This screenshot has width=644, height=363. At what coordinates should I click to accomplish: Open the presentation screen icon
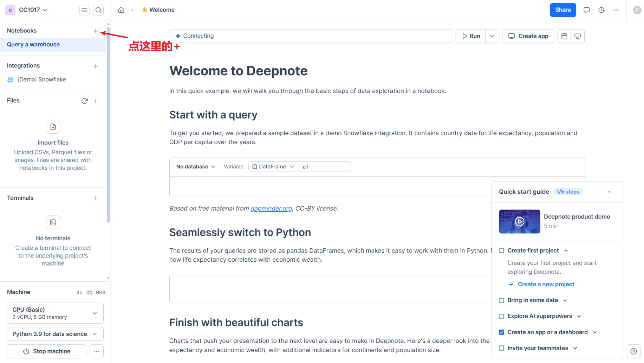(578, 36)
